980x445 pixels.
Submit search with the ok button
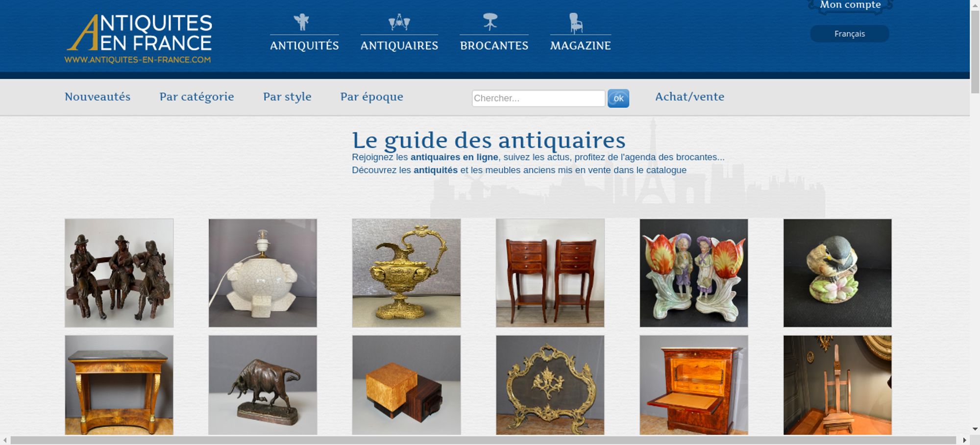click(x=618, y=98)
